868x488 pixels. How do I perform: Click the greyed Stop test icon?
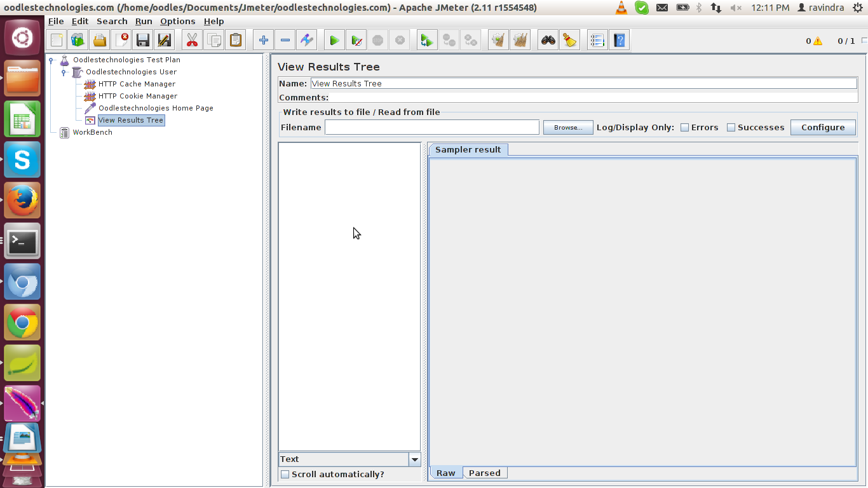pos(378,41)
